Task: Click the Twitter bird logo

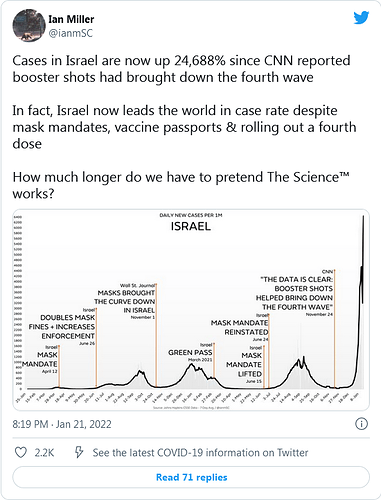Action: point(361,18)
